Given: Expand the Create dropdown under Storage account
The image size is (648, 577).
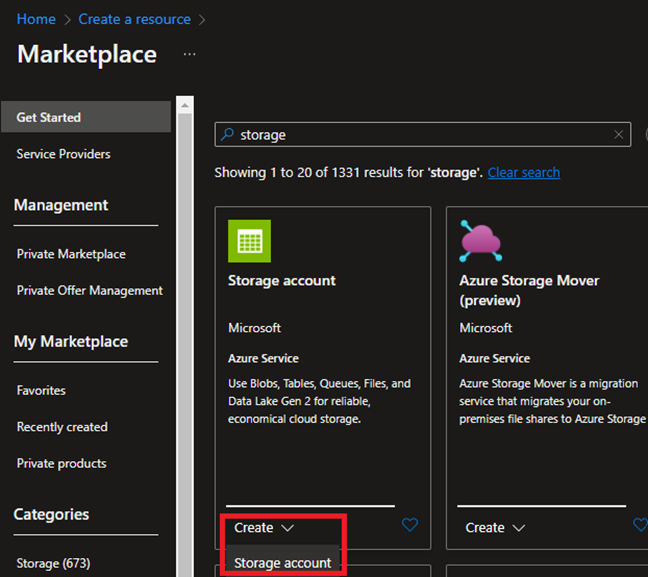Looking at the screenshot, I should (264, 527).
